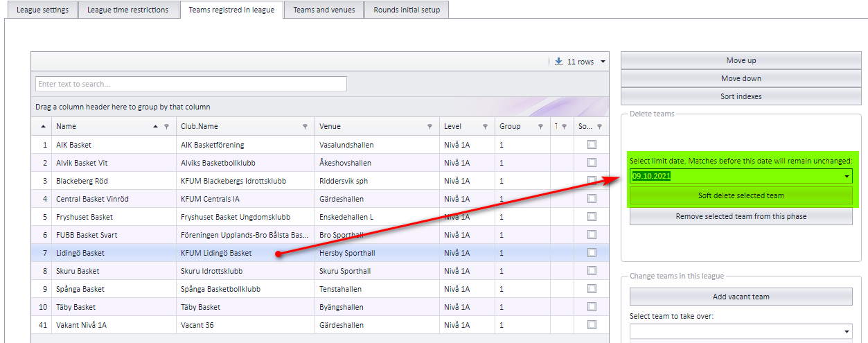Focus the Enter text to search field
The height and width of the screenshot is (343, 868).
191,84
